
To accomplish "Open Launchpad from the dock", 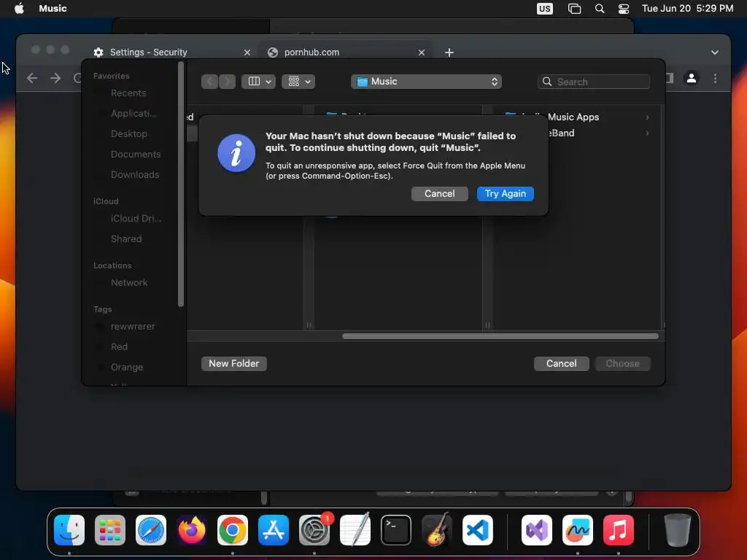I will (110, 530).
